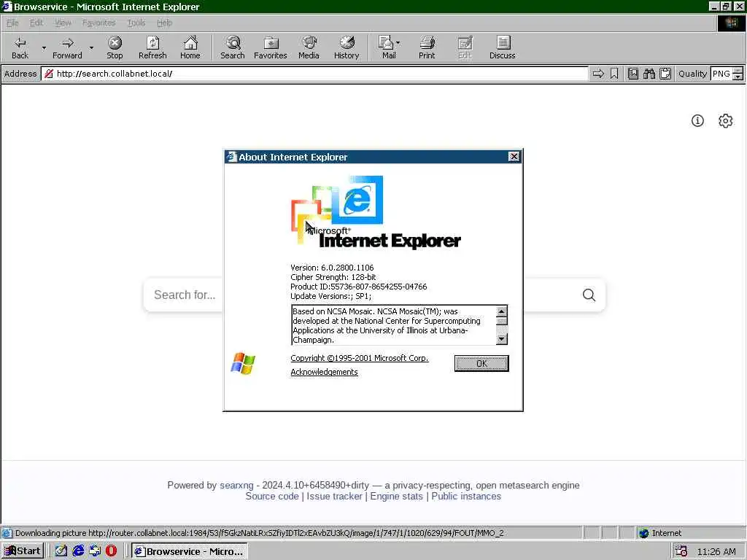Click the Print toolbar icon
This screenshot has height=560, width=747.
(427, 47)
